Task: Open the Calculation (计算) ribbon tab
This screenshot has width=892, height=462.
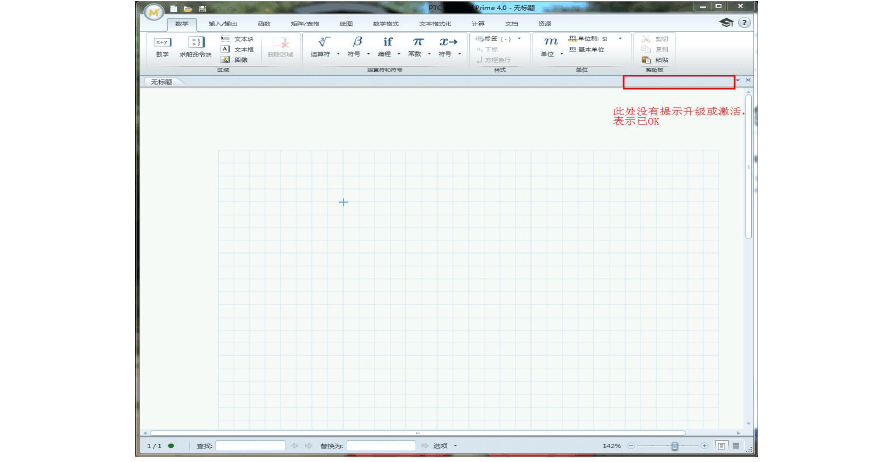Action: 478,24
